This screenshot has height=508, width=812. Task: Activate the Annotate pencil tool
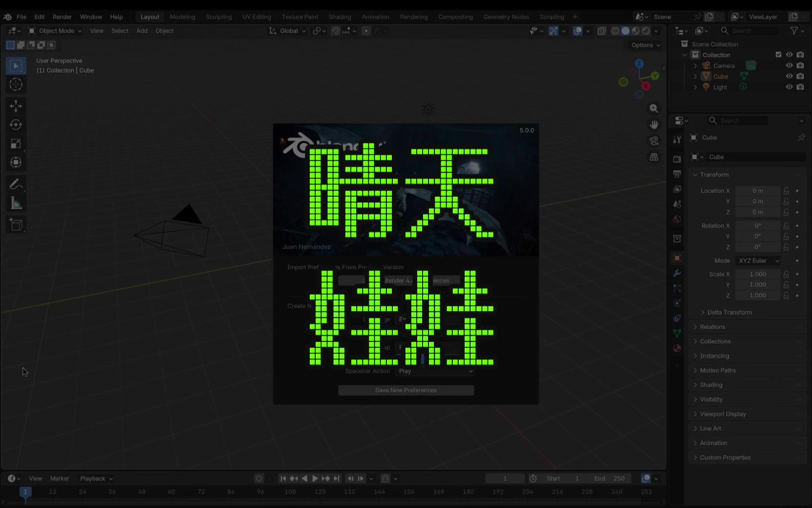coord(16,184)
